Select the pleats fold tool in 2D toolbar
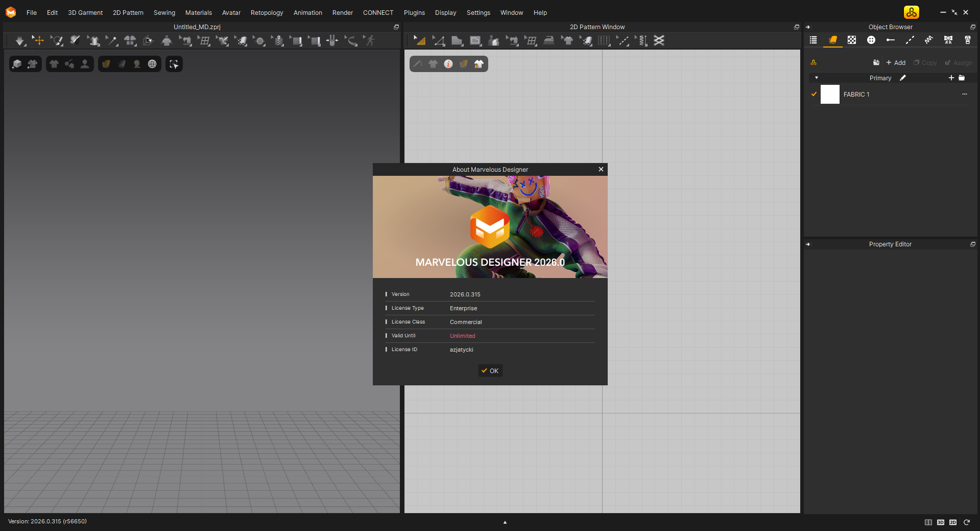 point(604,41)
